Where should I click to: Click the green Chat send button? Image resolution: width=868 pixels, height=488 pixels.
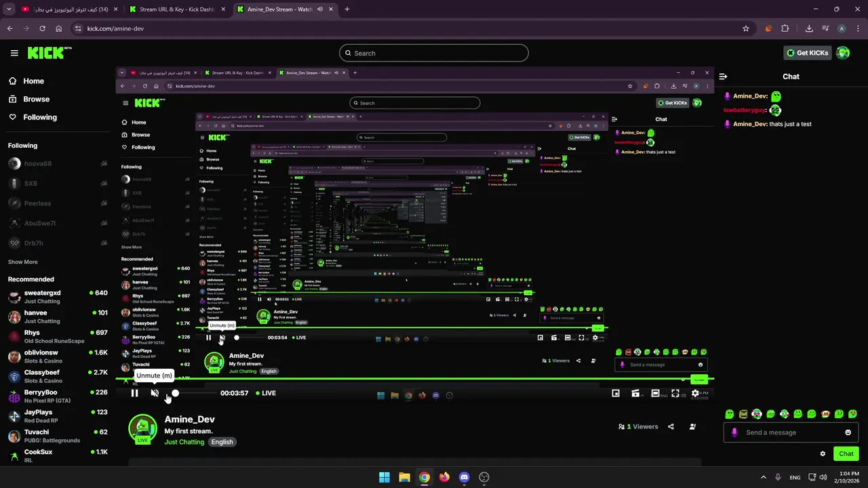(x=846, y=454)
